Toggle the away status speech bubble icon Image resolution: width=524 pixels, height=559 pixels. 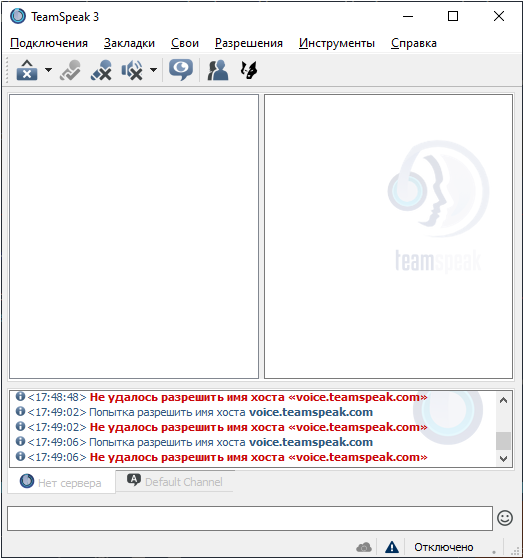[x=181, y=70]
